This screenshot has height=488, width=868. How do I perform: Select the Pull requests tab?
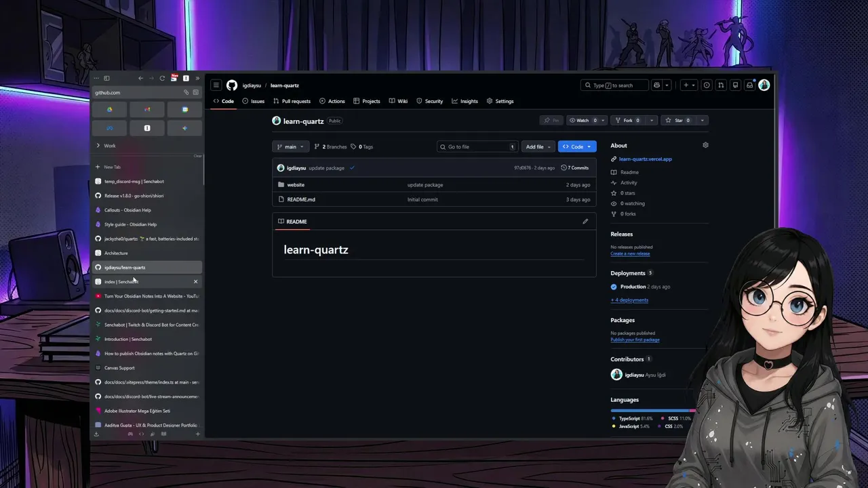tap(292, 101)
